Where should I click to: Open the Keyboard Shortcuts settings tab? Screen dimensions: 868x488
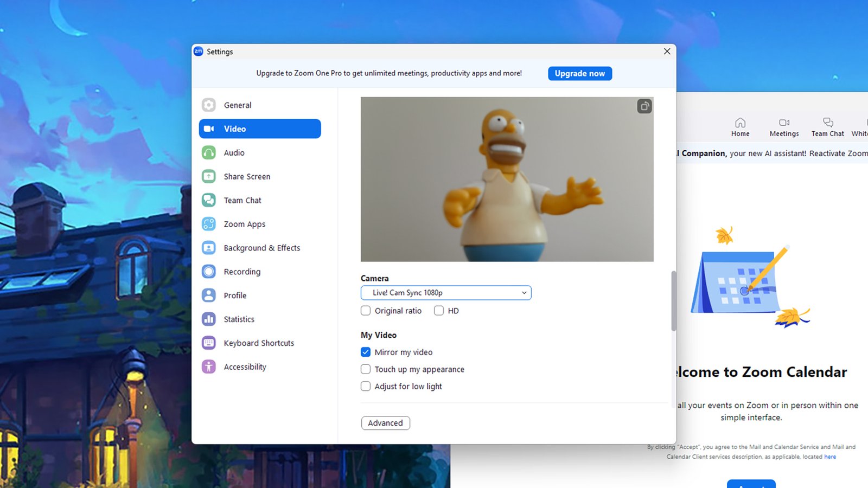(260, 343)
